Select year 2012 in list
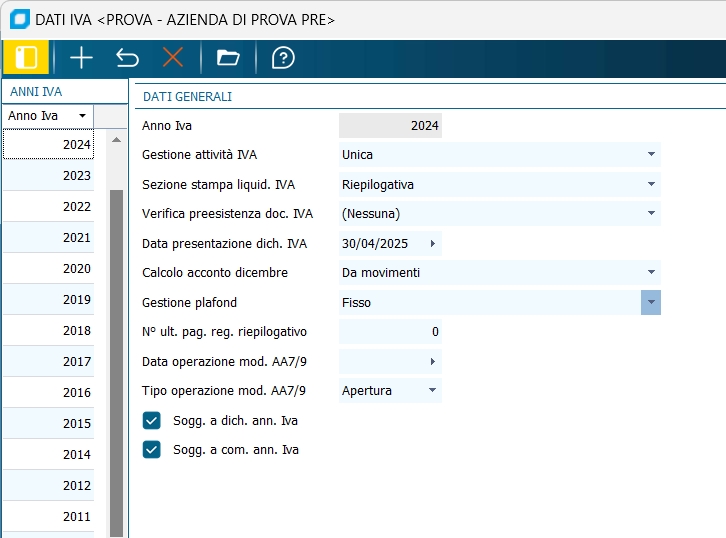The height and width of the screenshot is (538, 726). 49,486
